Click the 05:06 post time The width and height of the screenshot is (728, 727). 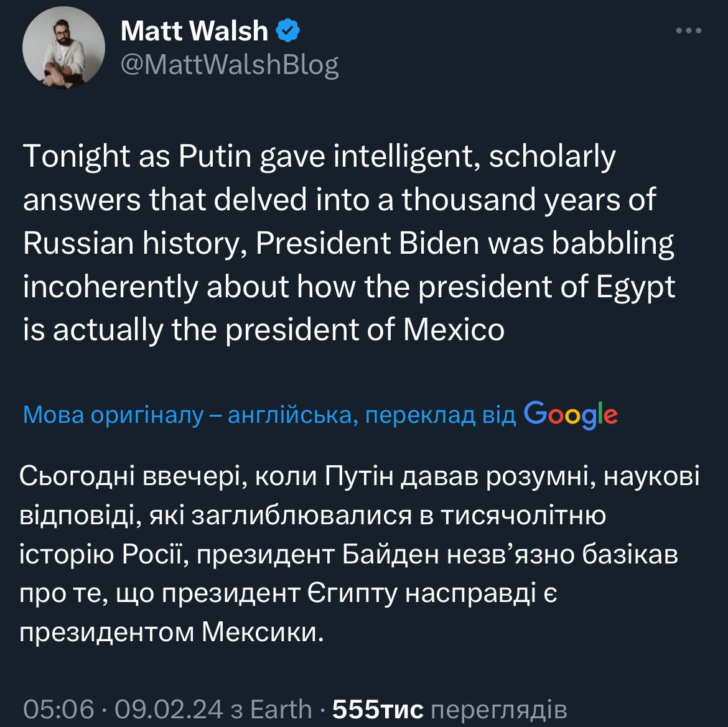(58, 709)
